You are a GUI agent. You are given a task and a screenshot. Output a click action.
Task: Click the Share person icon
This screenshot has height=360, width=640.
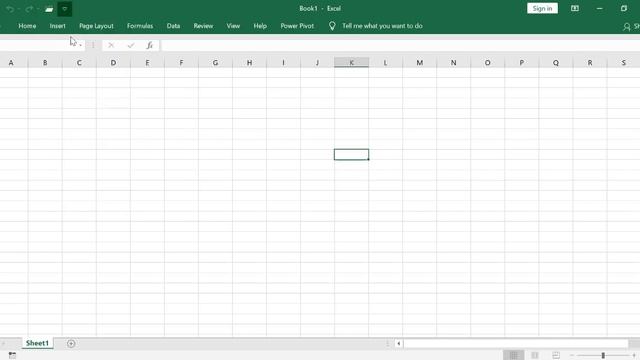click(627, 27)
